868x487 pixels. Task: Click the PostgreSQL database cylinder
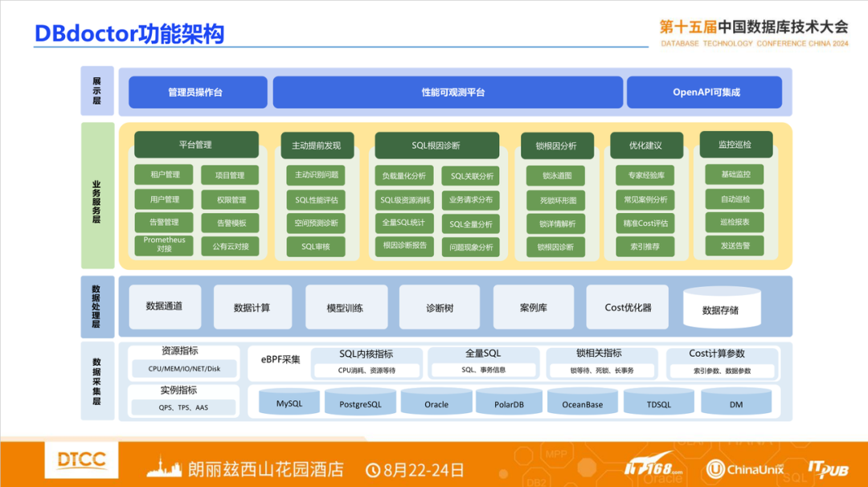click(x=360, y=402)
